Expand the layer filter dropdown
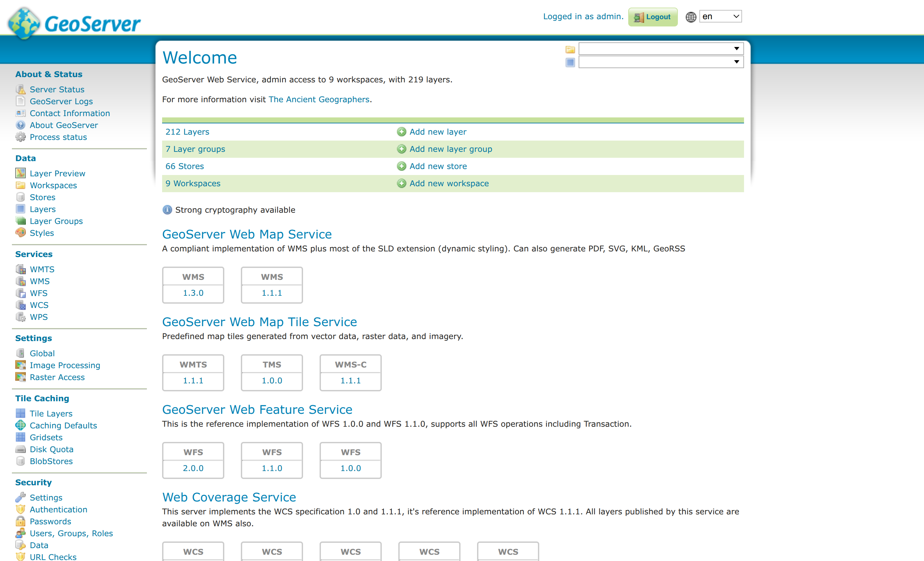This screenshot has height=561, width=924. click(x=661, y=62)
